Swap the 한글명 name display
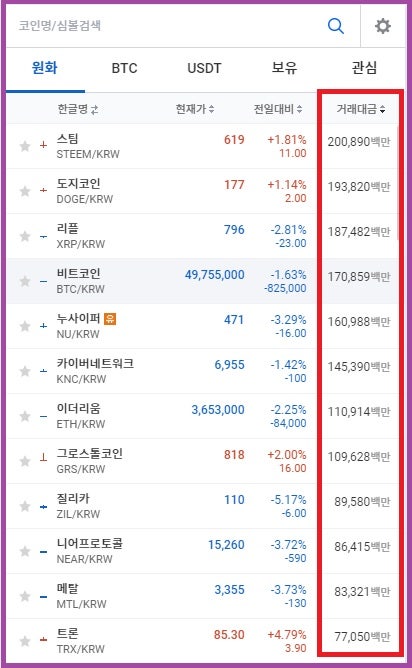Viewport: 412px width, 668px height. point(95,110)
